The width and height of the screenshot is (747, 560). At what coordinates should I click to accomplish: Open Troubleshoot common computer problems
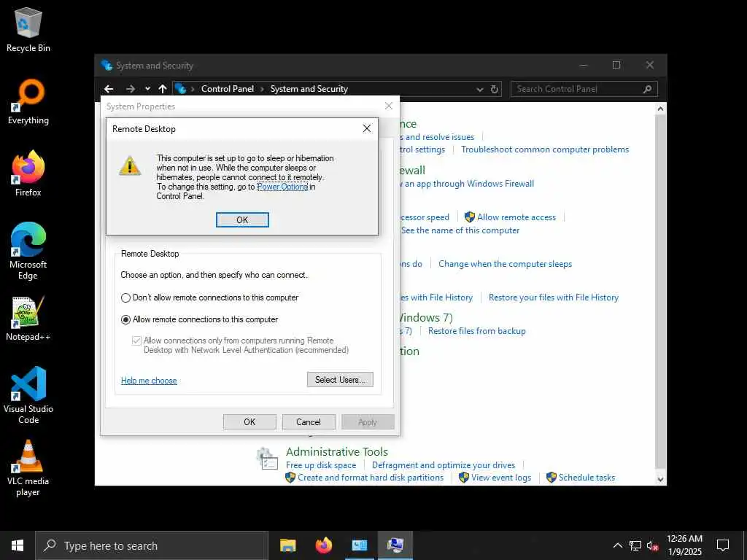[544, 149]
